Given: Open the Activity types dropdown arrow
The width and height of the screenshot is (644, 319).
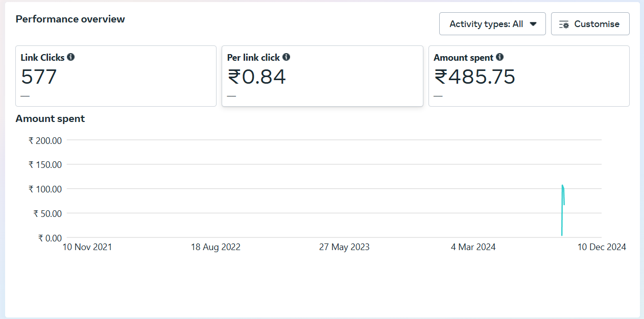Looking at the screenshot, I should (x=533, y=24).
